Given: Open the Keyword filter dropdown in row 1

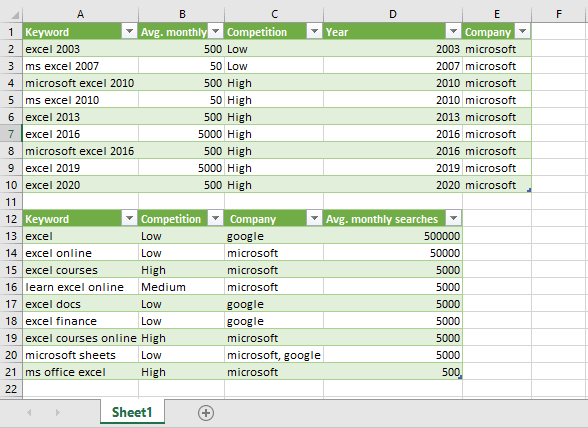Looking at the screenshot, I should click(129, 32).
